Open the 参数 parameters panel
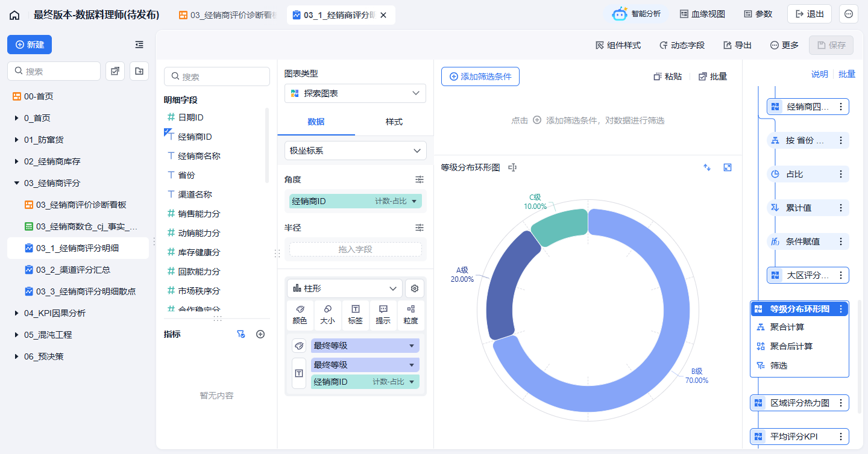Image resolution: width=868 pixels, height=454 pixels. pyautogui.click(x=758, y=14)
